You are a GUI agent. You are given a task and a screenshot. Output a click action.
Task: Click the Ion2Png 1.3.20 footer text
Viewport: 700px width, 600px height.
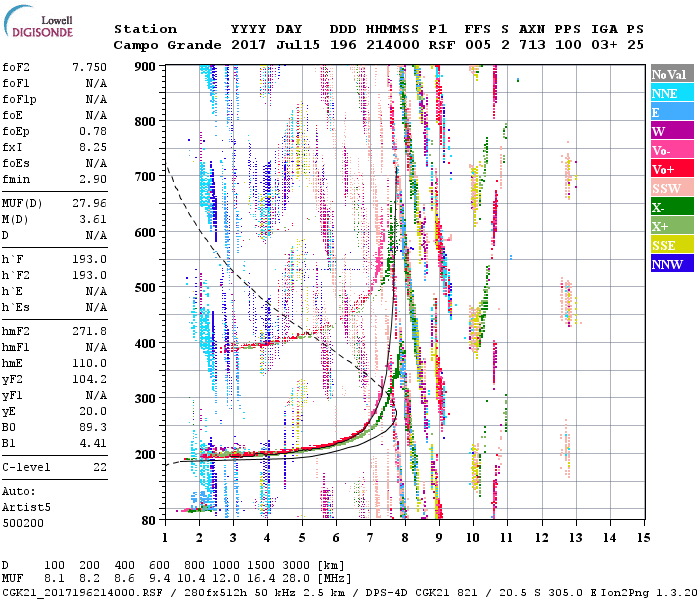pyautogui.click(x=649, y=592)
